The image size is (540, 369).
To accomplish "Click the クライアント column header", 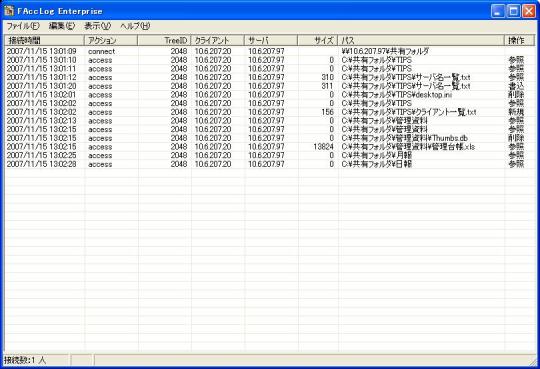I will pos(218,40).
